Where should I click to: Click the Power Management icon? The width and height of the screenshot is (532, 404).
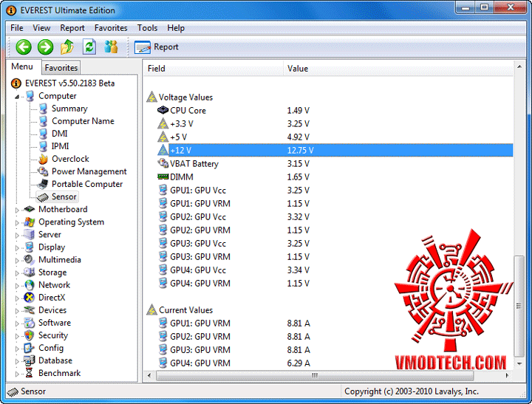pyautogui.click(x=43, y=171)
